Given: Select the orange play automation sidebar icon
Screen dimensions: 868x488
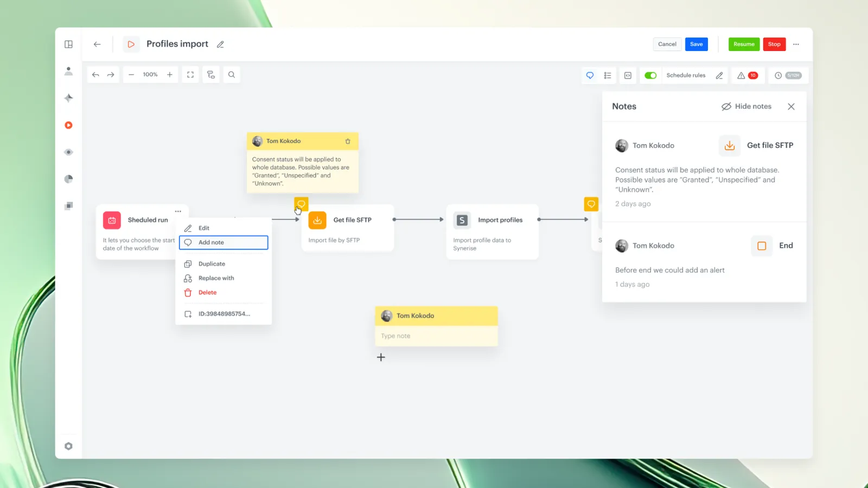Looking at the screenshot, I should (x=68, y=125).
